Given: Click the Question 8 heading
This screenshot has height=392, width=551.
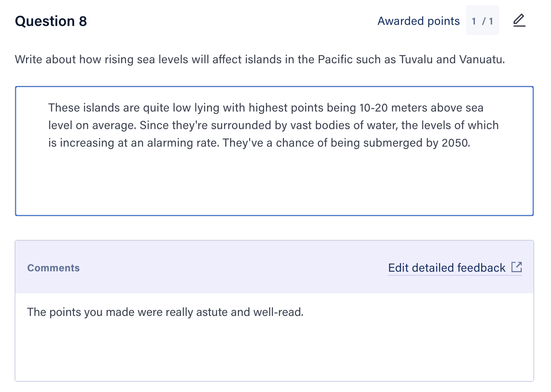Looking at the screenshot, I should pyautogui.click(x=51, y=21).
